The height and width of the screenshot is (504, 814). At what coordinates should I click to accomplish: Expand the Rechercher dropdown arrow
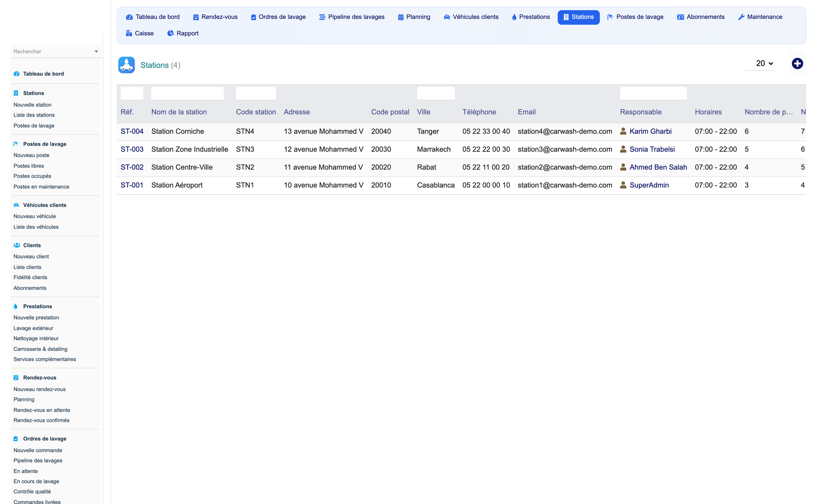point(96,52)
